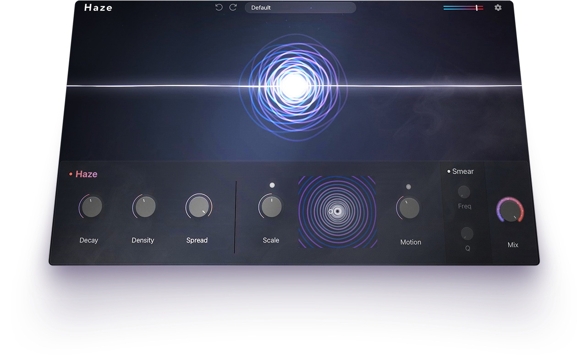Viewport: 588px width, 364px height.
Task: Click the Smear section title
Action: coord(463,171)
